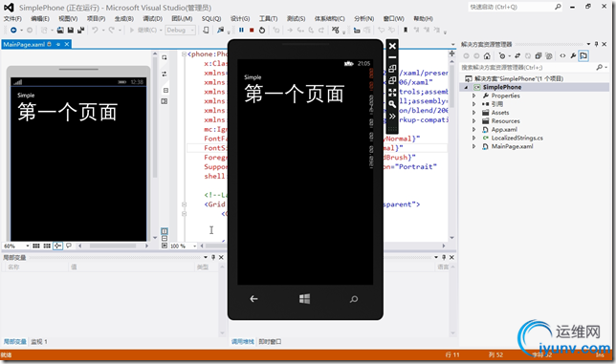Click the designer horizontal scrollbar

click(113, 246)
